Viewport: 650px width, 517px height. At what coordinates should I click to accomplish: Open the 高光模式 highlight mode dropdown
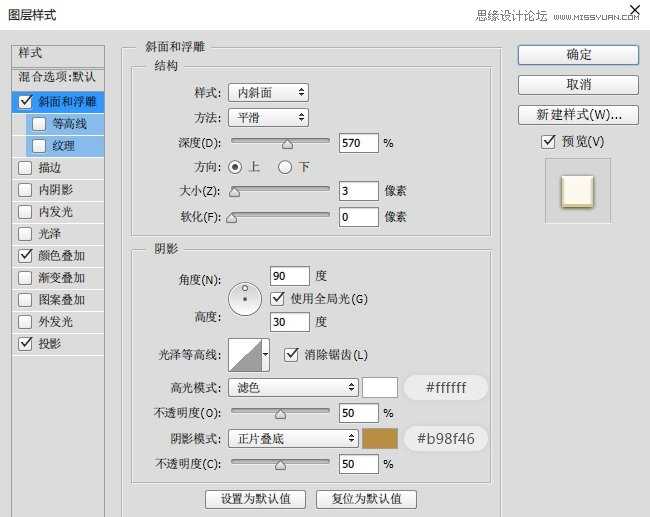[293, 387]
